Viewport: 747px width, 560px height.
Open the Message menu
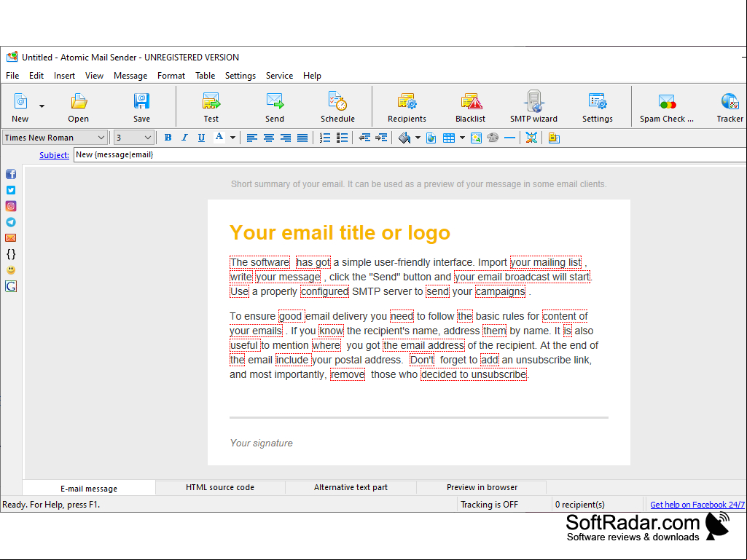130,76
